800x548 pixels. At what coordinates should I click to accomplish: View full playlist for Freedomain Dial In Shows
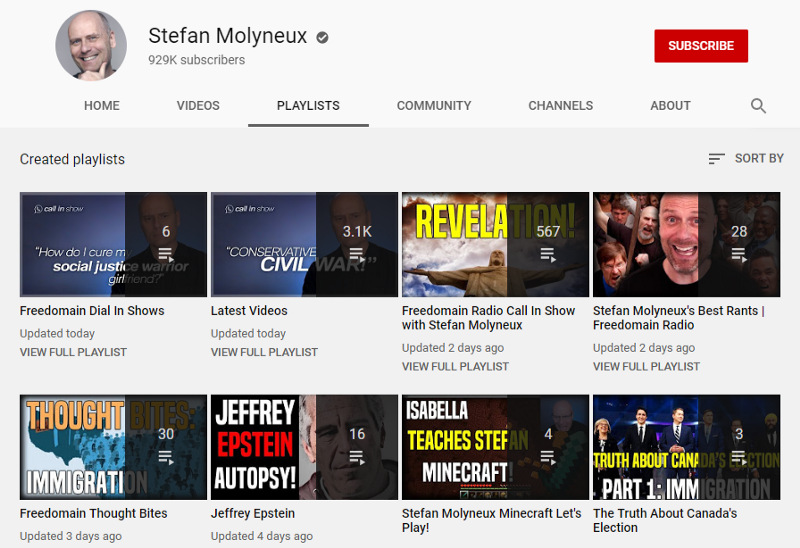pyautogui.click(x=73, y=352)
